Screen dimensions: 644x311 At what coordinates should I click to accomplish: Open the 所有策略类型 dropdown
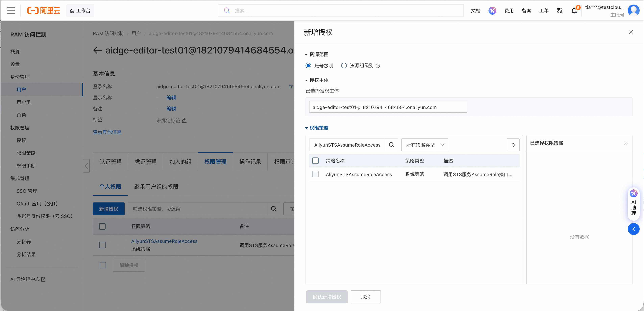click(x=425, y=145)
